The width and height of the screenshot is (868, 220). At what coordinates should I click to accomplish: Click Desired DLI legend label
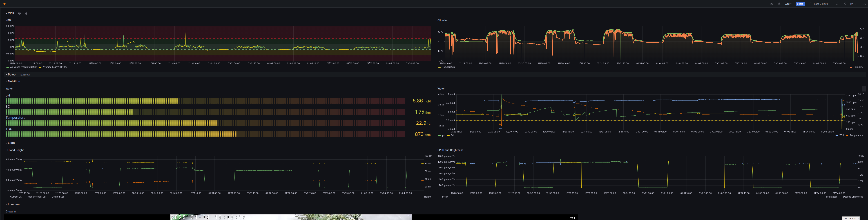point(58,197)
